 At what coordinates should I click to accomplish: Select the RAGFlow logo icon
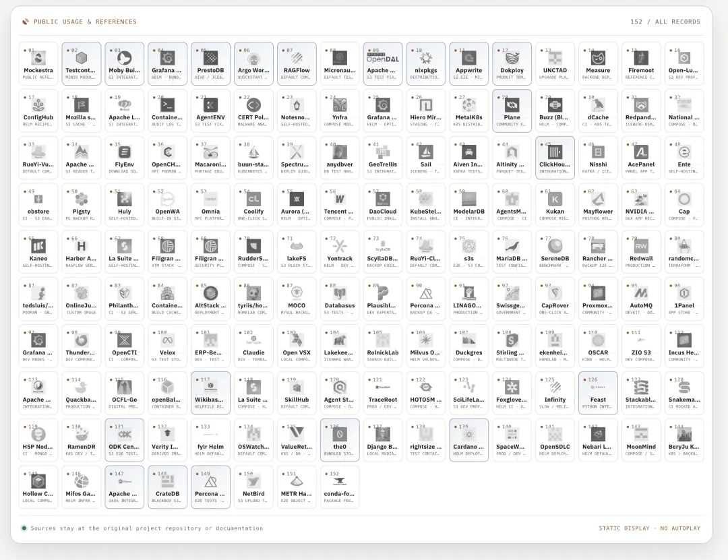point(297,58)
